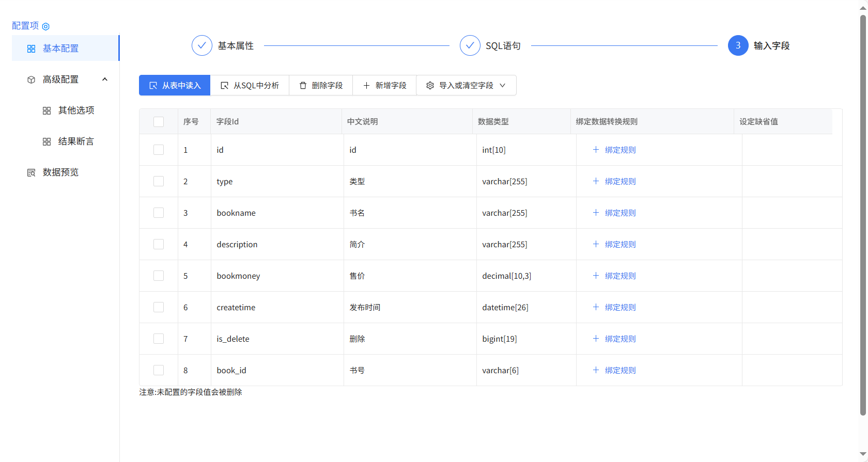
Task: Click the plus icon on 新增字段
Action: click(x=366, y=85)
